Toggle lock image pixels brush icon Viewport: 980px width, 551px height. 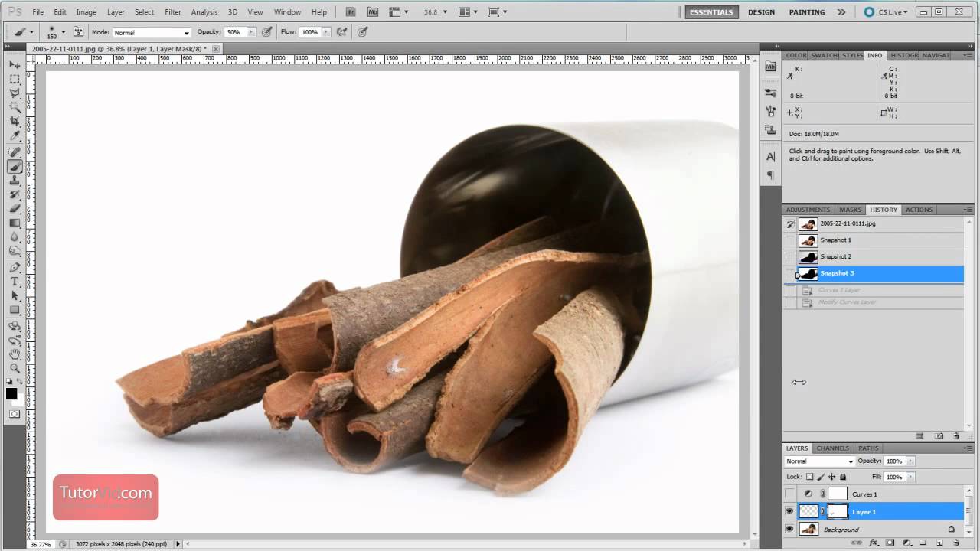click(x=822, y=477)
